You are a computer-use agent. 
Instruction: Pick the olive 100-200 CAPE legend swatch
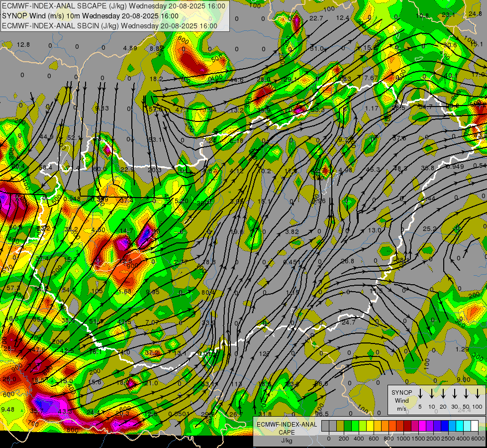340,426
